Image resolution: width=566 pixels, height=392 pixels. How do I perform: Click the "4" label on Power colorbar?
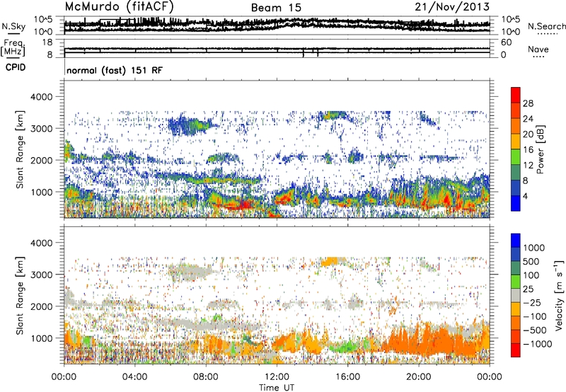(x=525, y=197)
